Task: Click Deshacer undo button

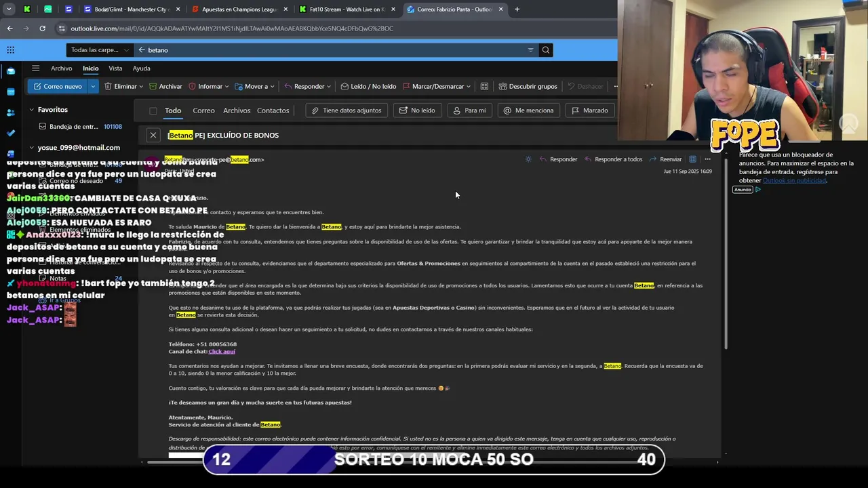Action: pos(585,86)
